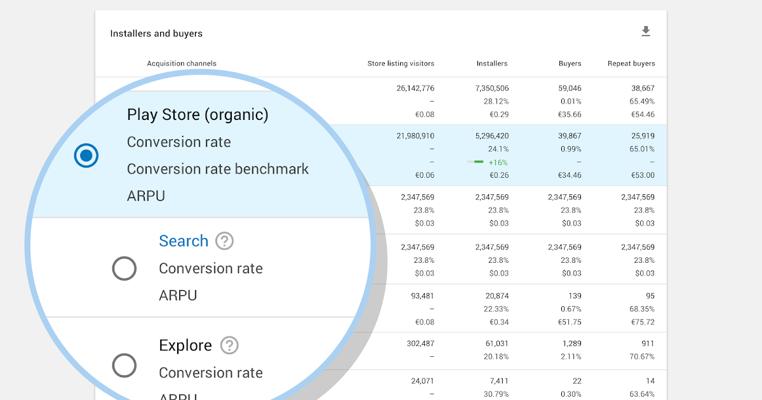
Task: Click the Explore channel label
Action: click(185, 345)
